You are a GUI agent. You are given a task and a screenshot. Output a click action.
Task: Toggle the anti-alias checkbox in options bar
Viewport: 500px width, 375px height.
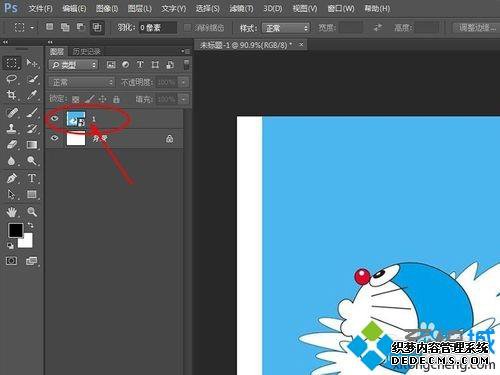(187, 27)
